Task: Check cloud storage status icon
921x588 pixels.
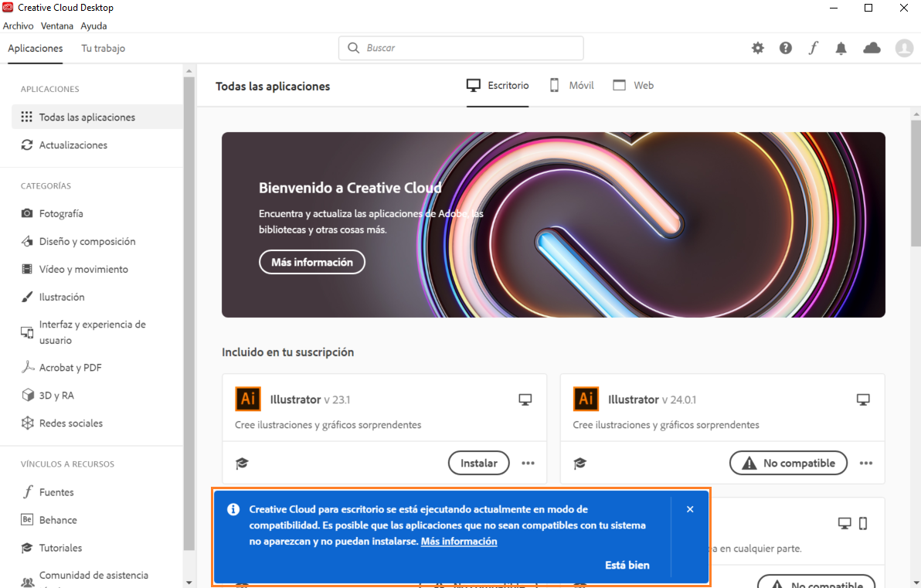Action: [872, 48]
